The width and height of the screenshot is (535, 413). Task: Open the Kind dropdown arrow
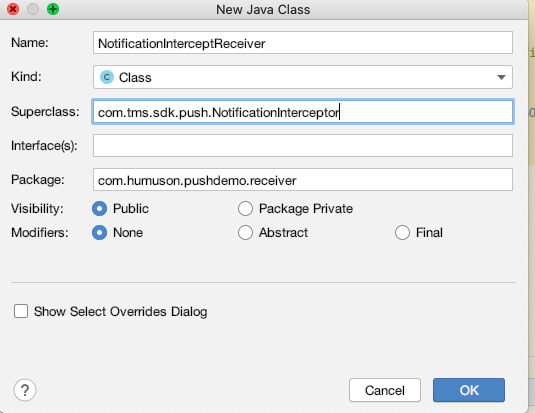(501, 77)
